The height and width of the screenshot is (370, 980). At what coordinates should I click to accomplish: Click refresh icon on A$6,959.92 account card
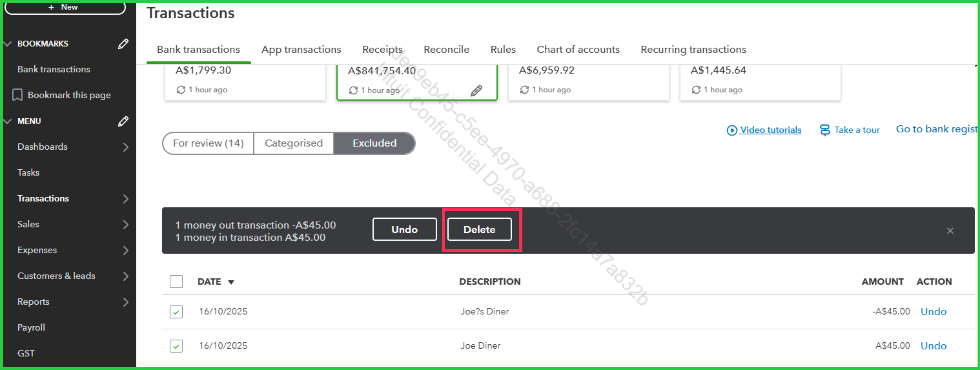(524, 90)
